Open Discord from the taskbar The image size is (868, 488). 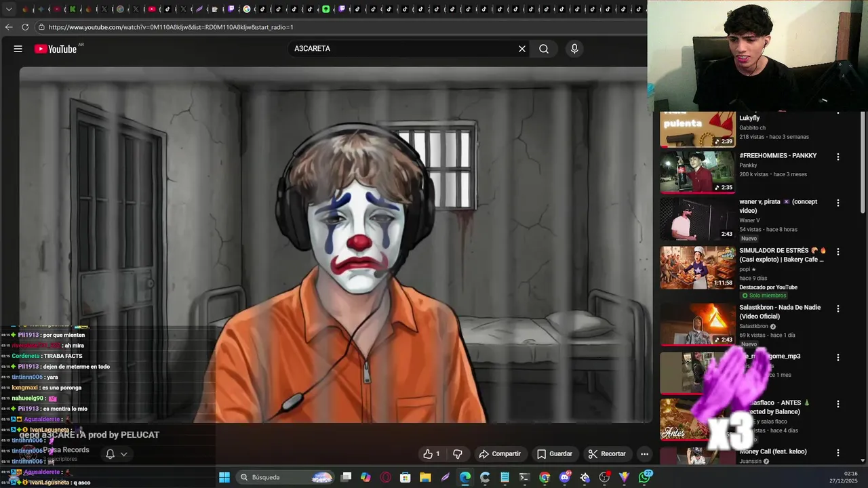(565, 477)
